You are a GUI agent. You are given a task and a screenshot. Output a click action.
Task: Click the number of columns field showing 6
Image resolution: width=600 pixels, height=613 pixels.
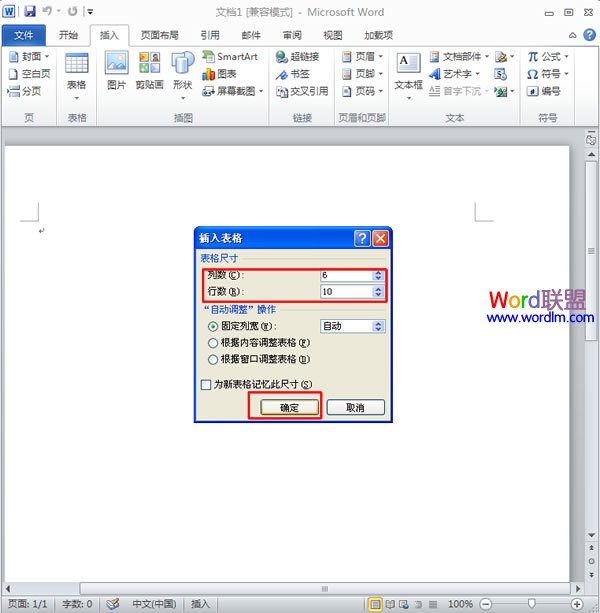[346, 276]
